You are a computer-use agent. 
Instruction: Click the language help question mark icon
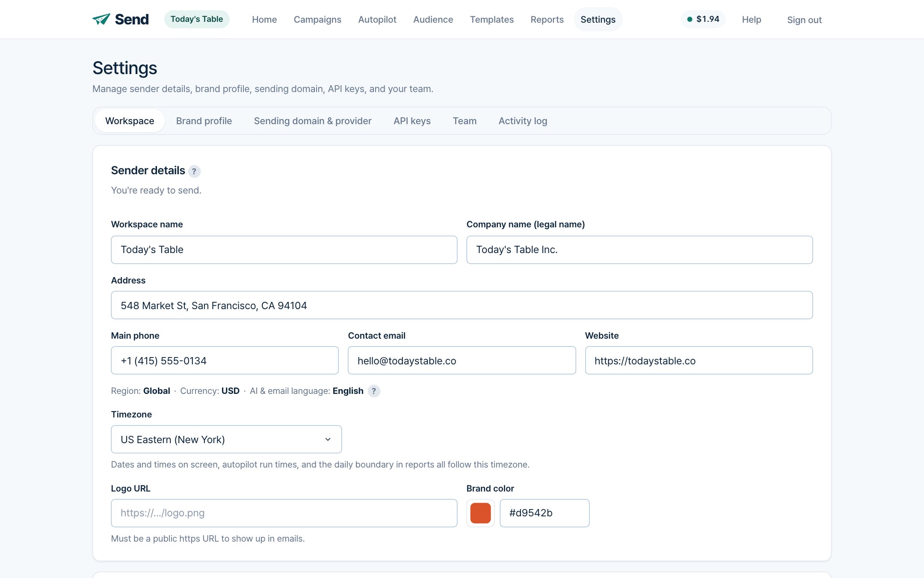point(374,391)
